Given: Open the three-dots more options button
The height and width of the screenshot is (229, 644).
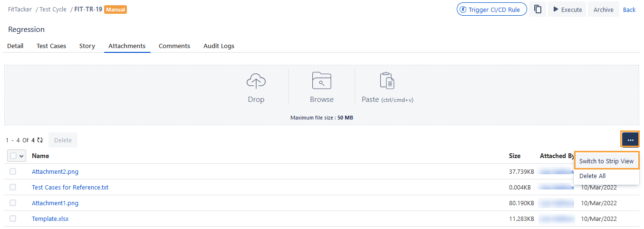Looking at the screenshot, I should pyautogui.click(x=630, y=140).
